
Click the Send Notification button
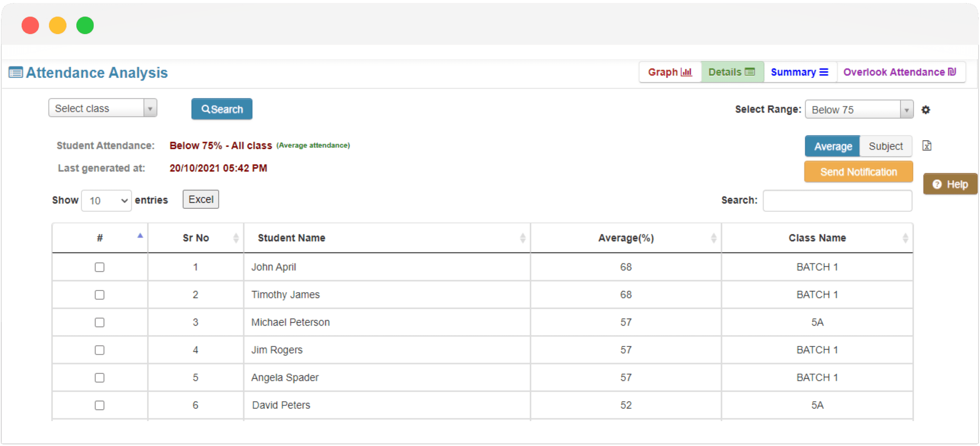858,172
